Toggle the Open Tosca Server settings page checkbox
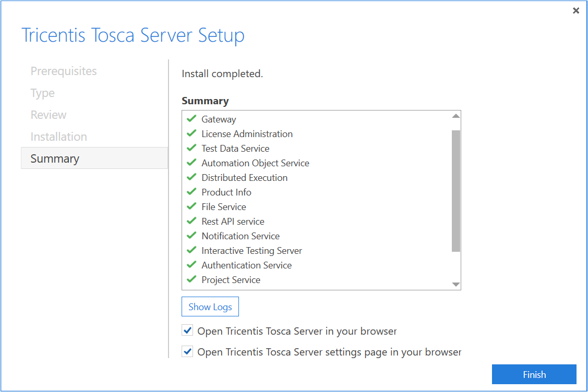This screenshot has height=392, width=588. [x=187, y=352]
